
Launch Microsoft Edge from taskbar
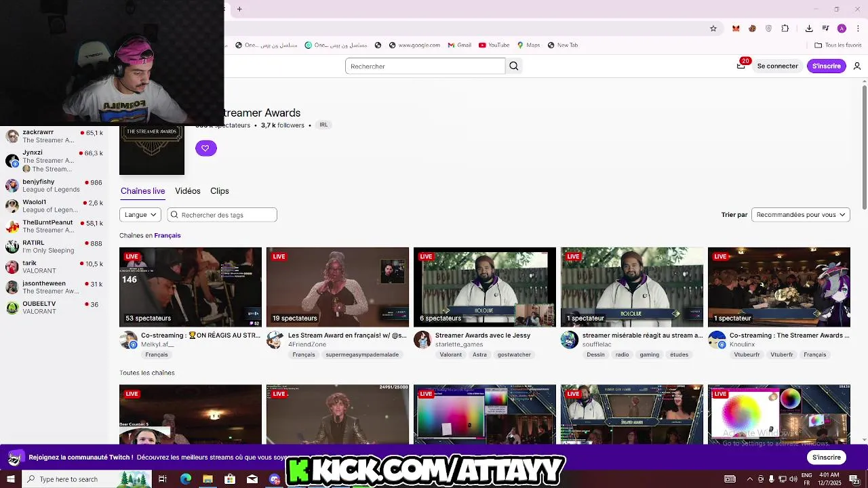(x=185, y=479)
